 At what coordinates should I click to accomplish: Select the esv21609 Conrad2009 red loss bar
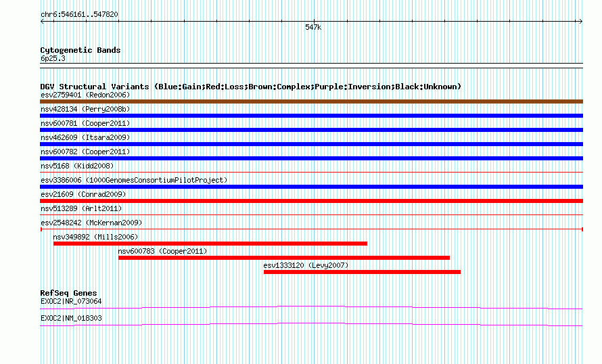pos(311,201)
